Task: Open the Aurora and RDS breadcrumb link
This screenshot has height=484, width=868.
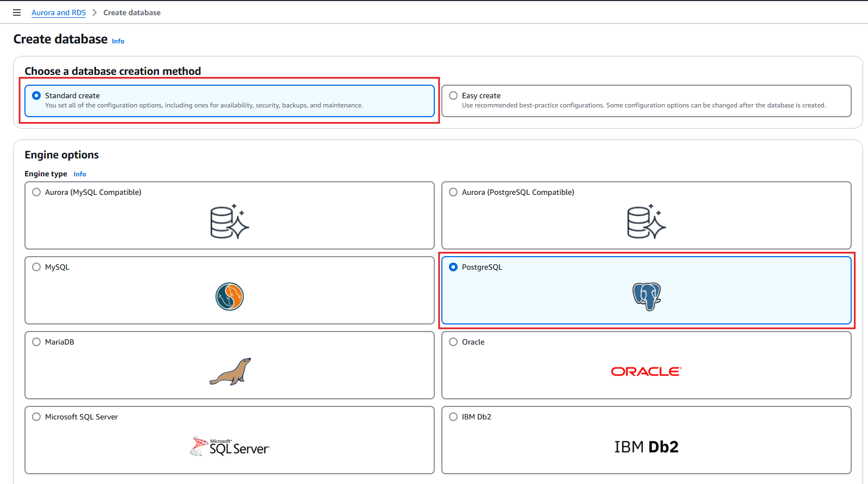Action: pos(59,12)
